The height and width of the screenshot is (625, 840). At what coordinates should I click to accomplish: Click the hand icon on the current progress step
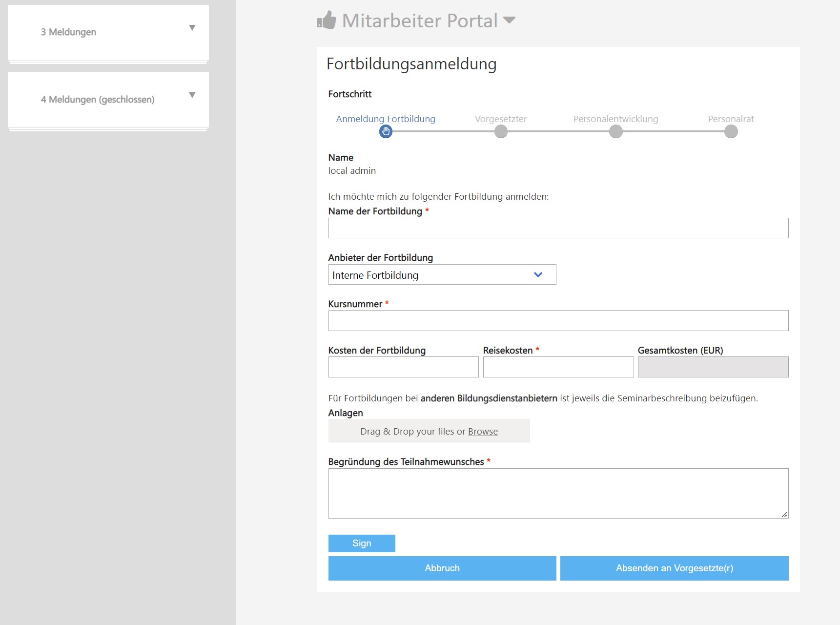coord(386,131)
